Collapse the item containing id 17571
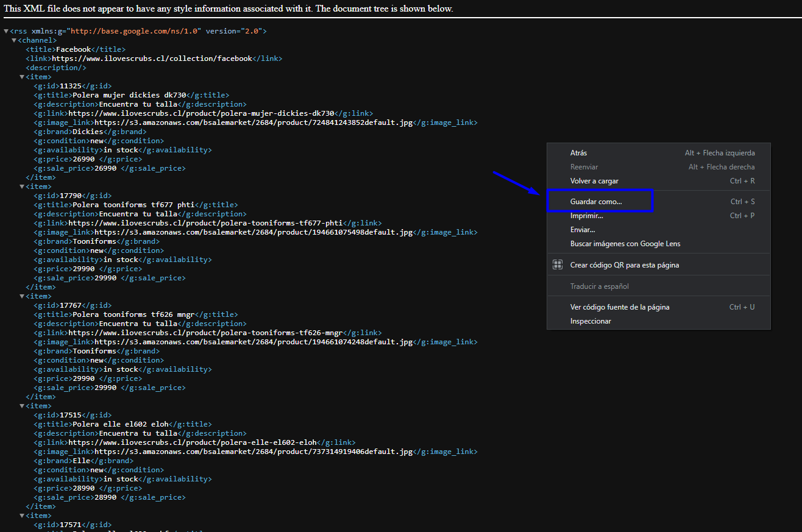This screenshot has width=802, height=532. (x=22, y=516)
